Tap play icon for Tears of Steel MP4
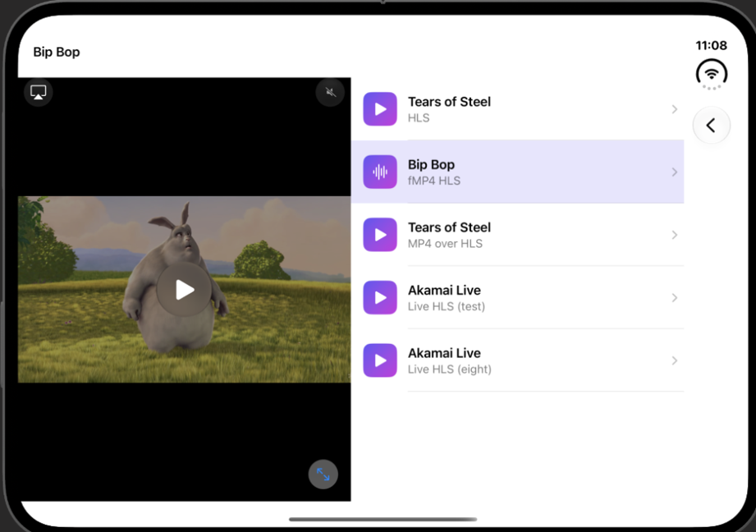Image resolution: width=756 pixels, height=532 pixels. point(380,235)
